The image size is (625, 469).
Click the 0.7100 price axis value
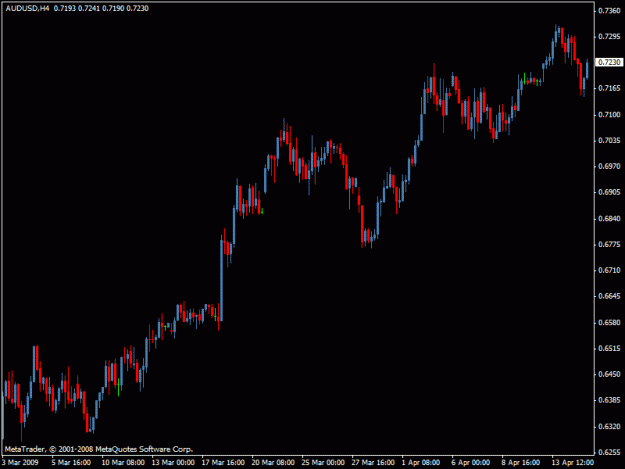pyautogui.click(x=609, y=115)
